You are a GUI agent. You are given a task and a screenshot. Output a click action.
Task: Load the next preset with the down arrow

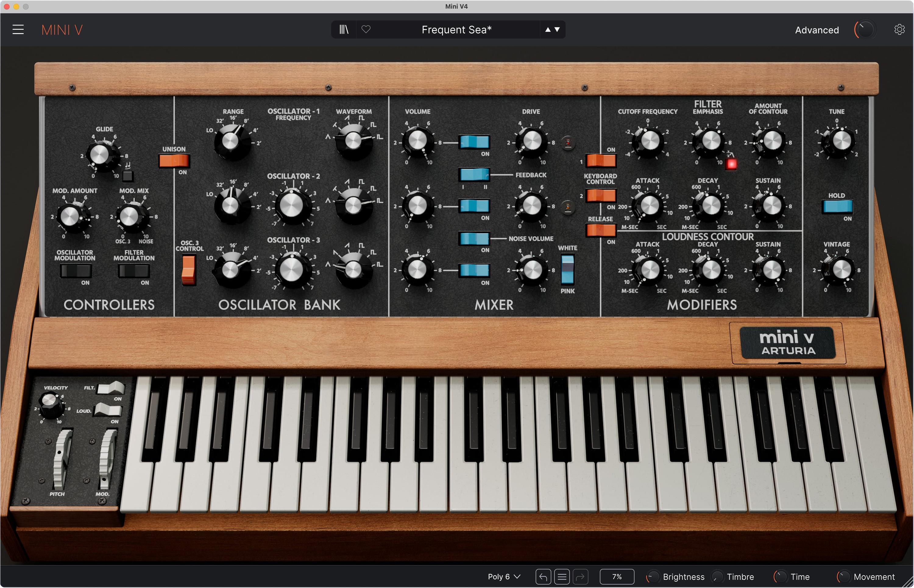pyautogui.click(x=557, y=29)
